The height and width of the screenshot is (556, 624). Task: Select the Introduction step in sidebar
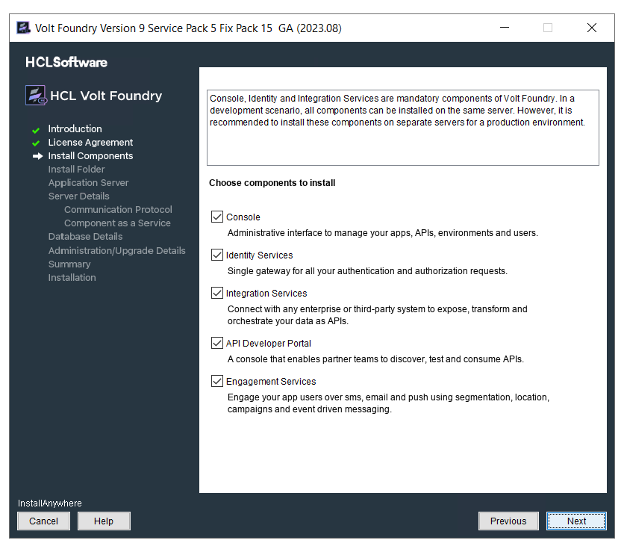coord(75,129)
